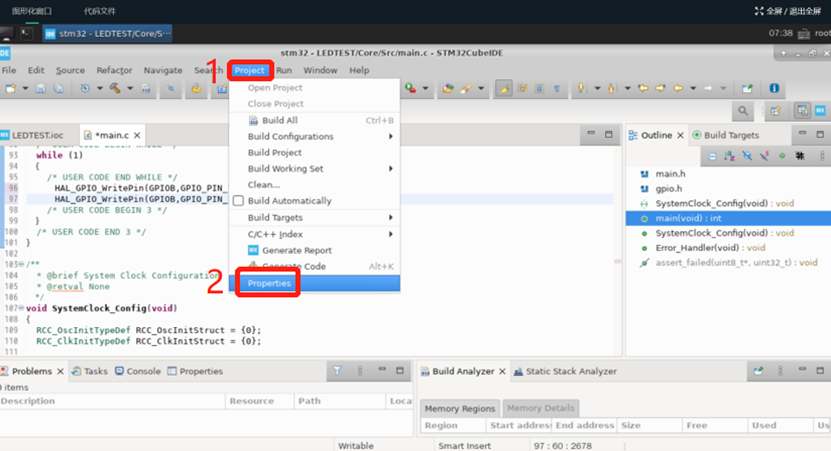The width and height of the screenshot is (831, 451).
Task: Click the terminal icon in the taskbar
Action: (25, 33)
